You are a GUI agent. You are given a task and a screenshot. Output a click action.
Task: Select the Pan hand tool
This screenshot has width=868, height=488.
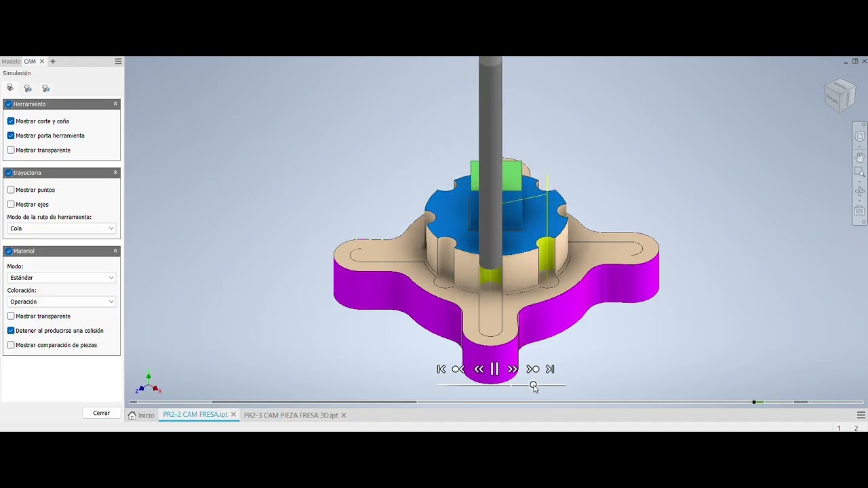tap(860, 157)
